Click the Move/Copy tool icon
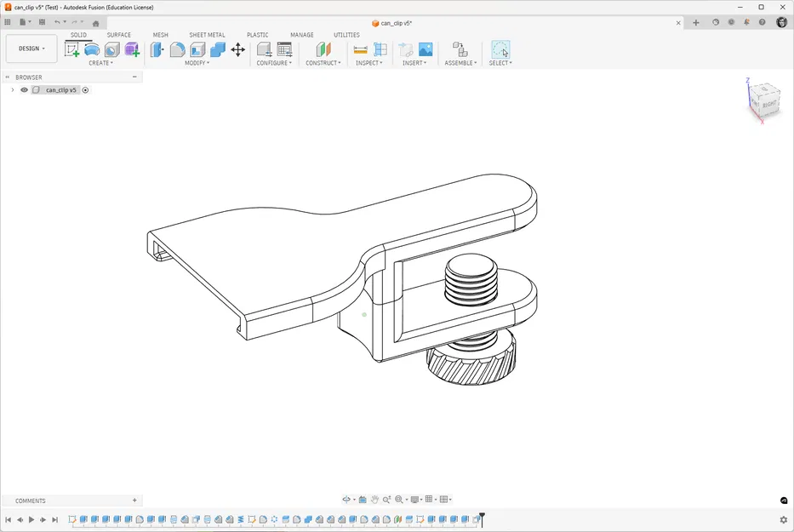The image size is (794, 532). pyautogui.click(x=237, y=49)
